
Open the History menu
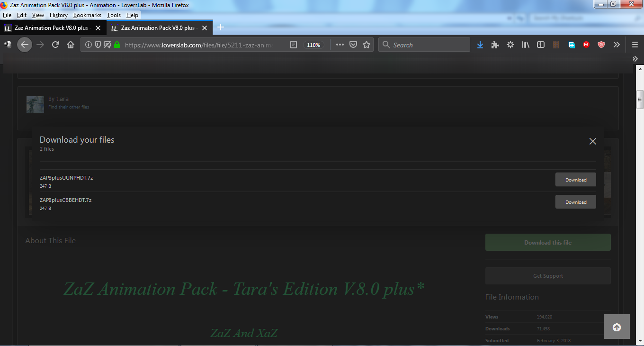pos(59,15)
